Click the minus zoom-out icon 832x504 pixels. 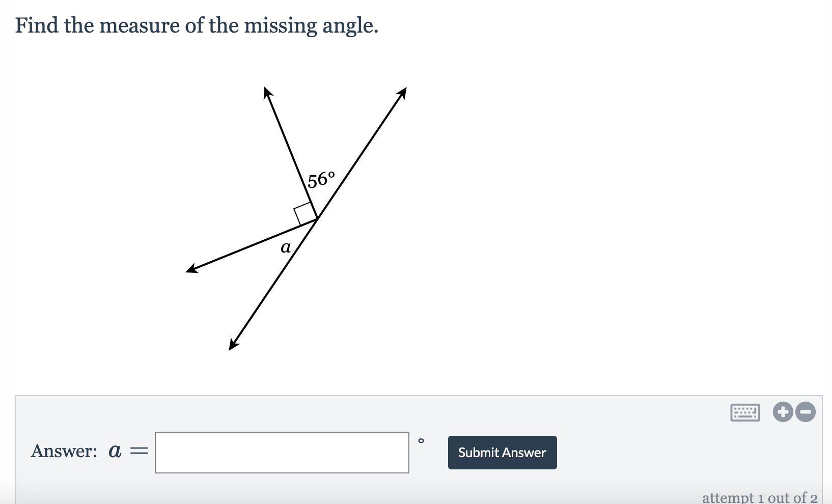click(806, 412)
